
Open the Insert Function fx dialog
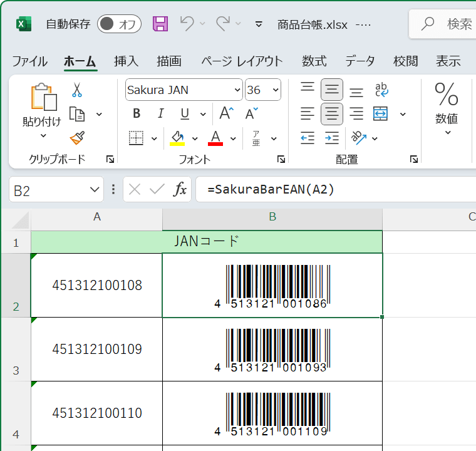click(180, 190)
